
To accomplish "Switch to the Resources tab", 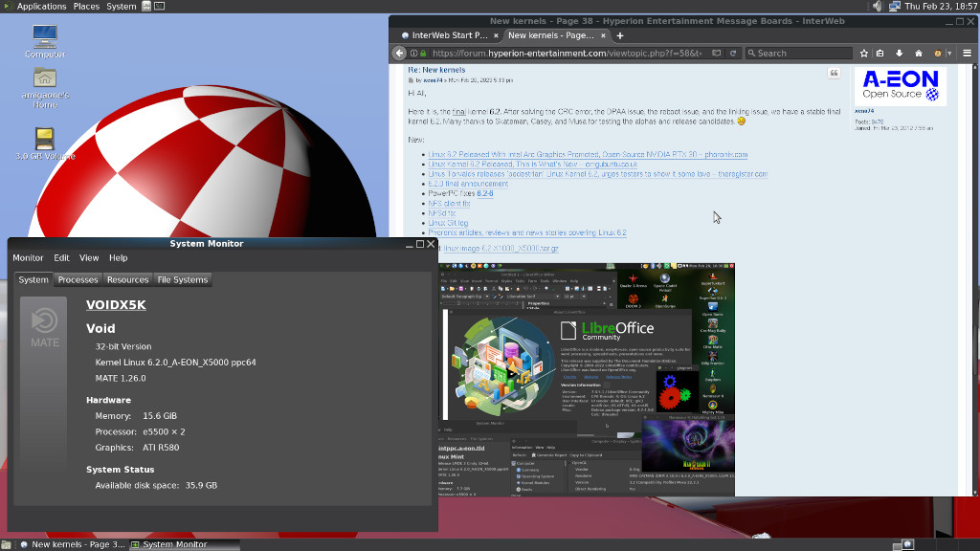I will coord(127,280).
